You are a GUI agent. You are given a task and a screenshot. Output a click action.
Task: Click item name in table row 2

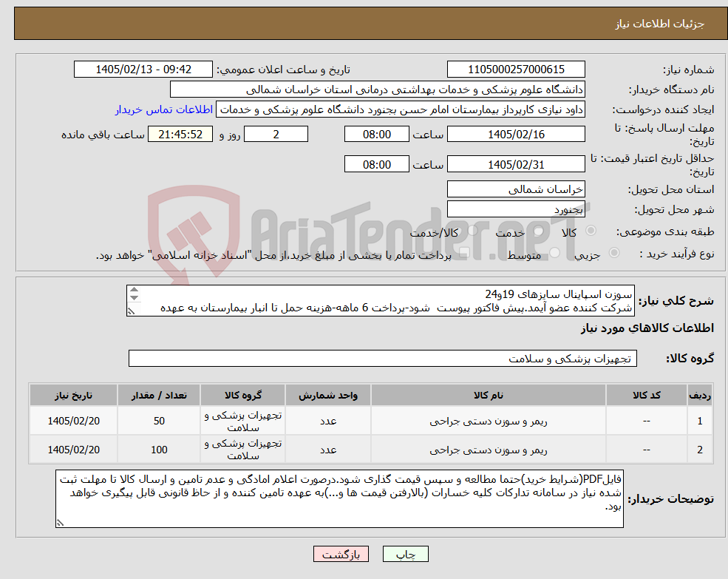[488, 450]
